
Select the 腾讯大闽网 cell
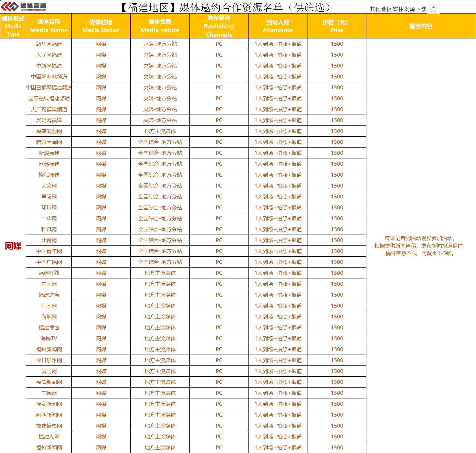pyautogui.click(x=49, y=142)
